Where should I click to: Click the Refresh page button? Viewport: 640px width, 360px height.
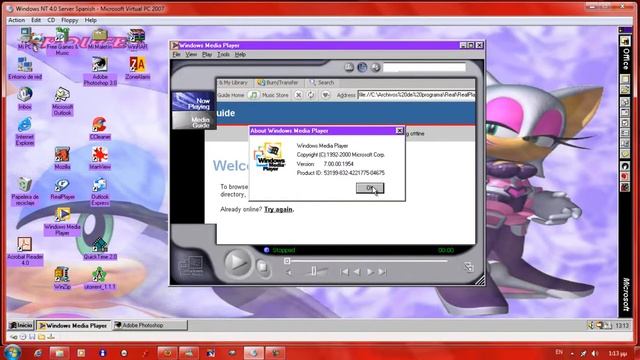click(x=311, y=95)
